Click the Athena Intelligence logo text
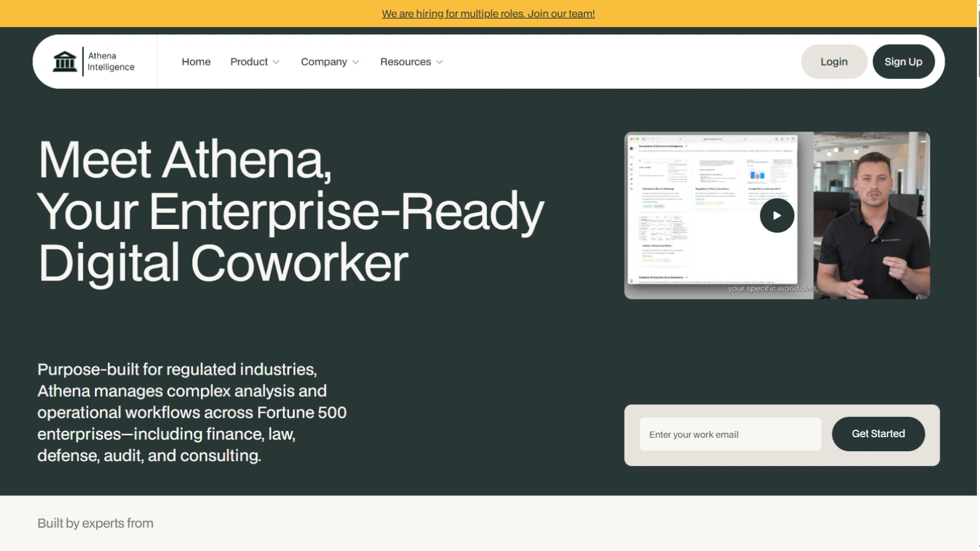980x551 pixels. point(111,61)
